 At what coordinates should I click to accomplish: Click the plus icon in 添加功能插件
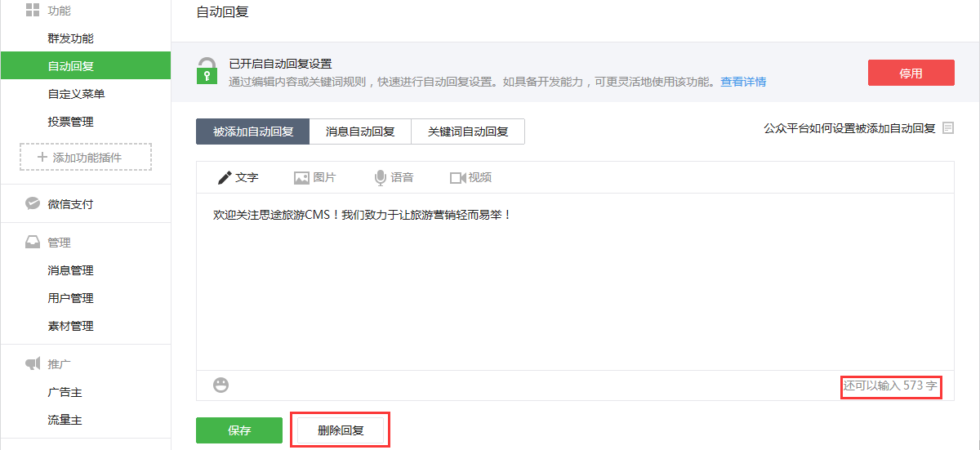pyautogui.click(x=42, y=158)
